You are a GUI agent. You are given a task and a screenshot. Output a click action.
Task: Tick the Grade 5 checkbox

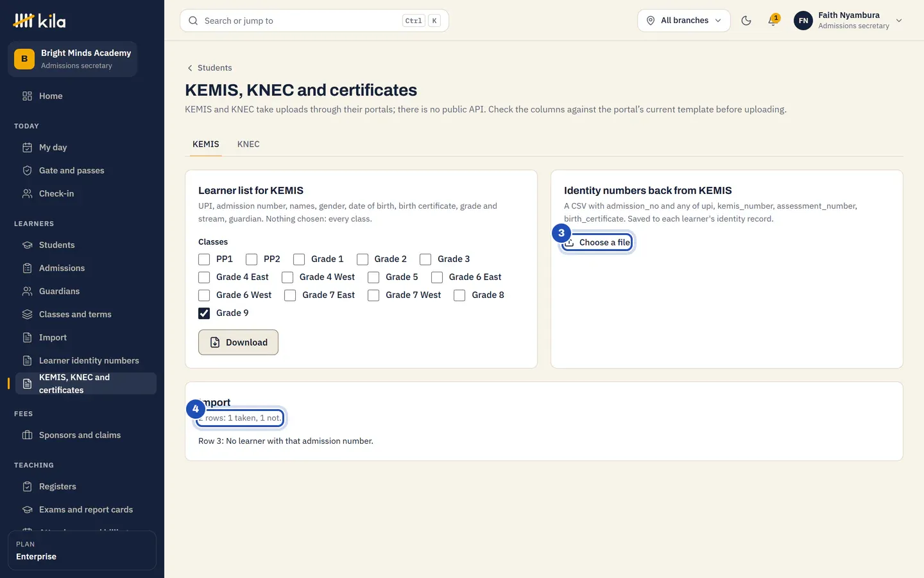[373, 277]
